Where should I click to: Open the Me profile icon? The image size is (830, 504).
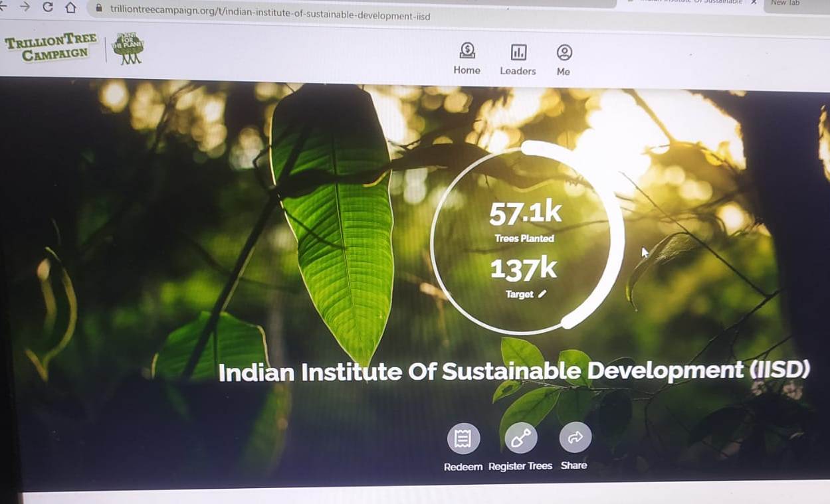pos(564,52)
